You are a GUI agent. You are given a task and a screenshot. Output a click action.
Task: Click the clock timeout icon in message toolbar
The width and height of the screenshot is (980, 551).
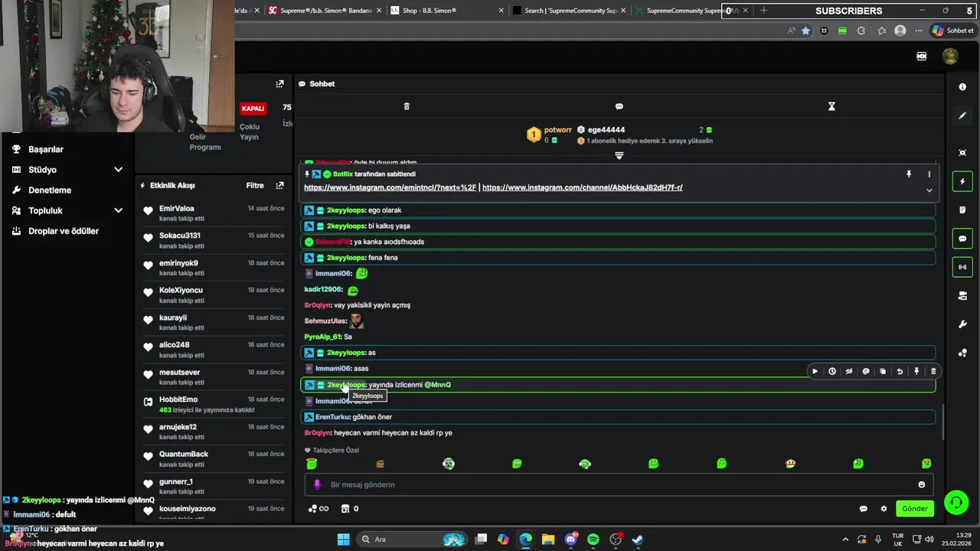click(x=832, y=371)
